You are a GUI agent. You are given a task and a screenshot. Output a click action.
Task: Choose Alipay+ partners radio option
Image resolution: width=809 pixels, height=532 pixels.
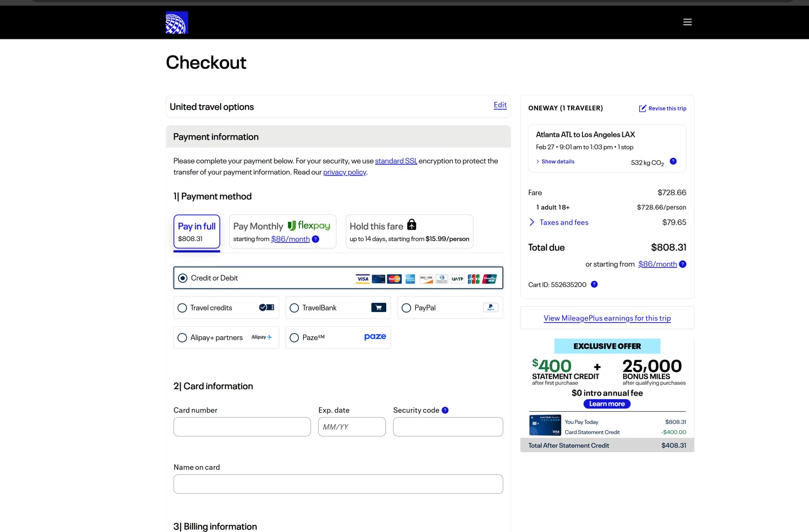(x=182, y=337)
